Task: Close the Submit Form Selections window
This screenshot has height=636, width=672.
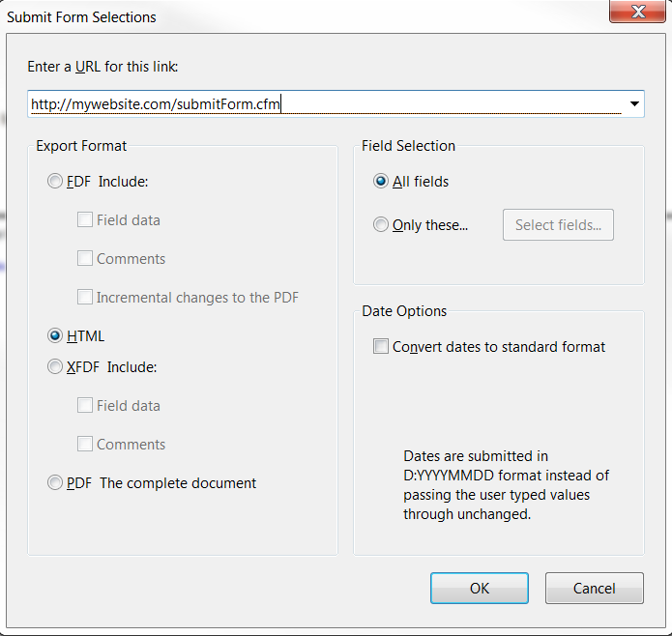Action: 637,12
